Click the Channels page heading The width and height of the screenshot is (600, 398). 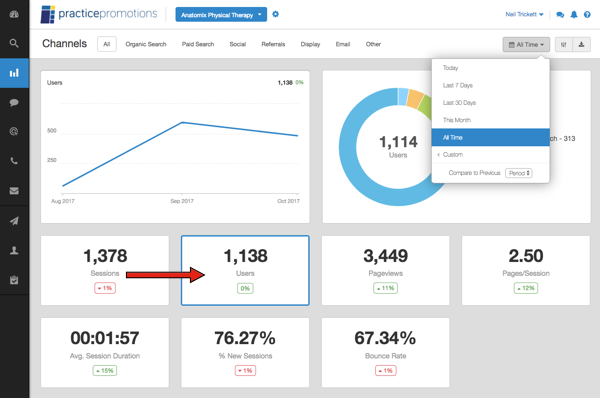64,44
